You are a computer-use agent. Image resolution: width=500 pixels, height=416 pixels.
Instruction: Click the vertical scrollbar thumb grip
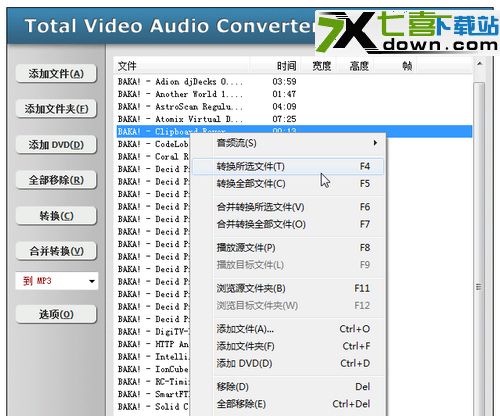(479, 287)
